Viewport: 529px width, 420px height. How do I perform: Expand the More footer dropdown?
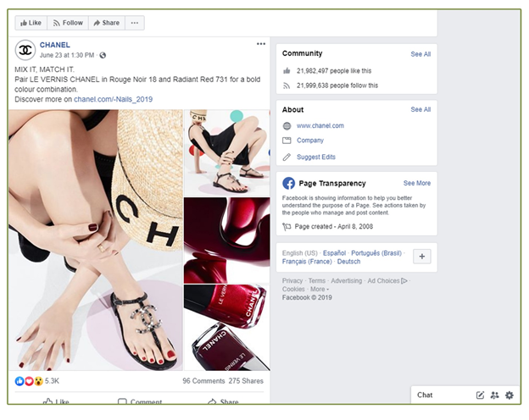[320, 290]
